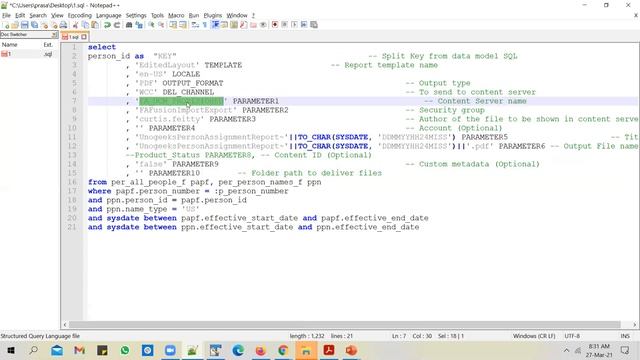Sort Doc Switcher by Ext. header
Screen dimensions: 640x360
[x=48, y=44]
